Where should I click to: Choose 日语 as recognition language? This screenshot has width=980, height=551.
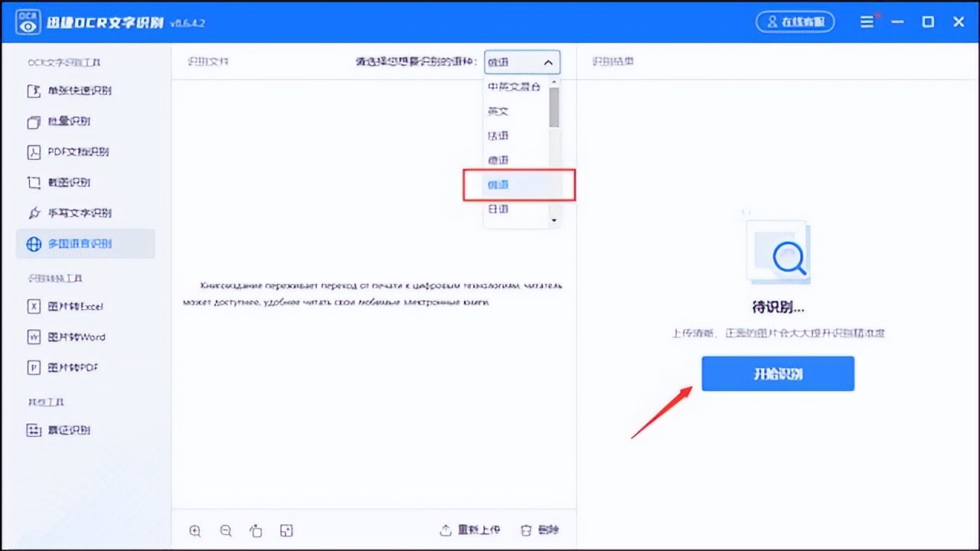[498, 209]
